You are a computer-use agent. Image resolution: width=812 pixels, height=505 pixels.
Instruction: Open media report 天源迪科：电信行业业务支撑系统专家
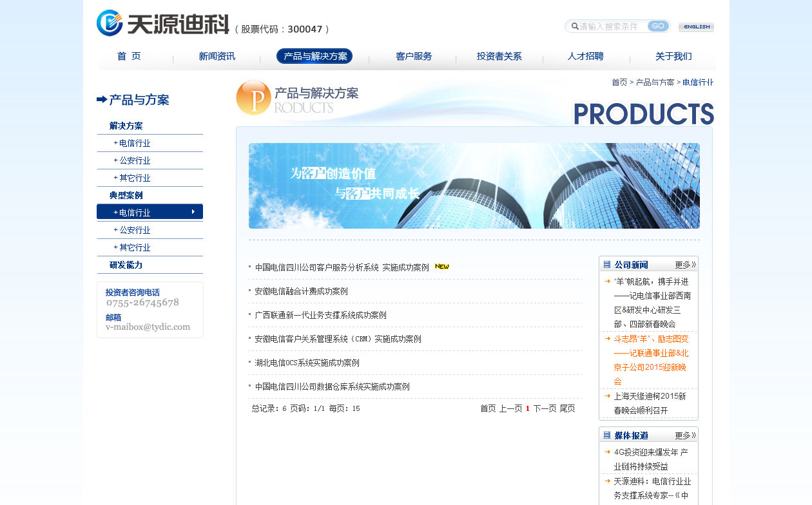pos(652,488)
